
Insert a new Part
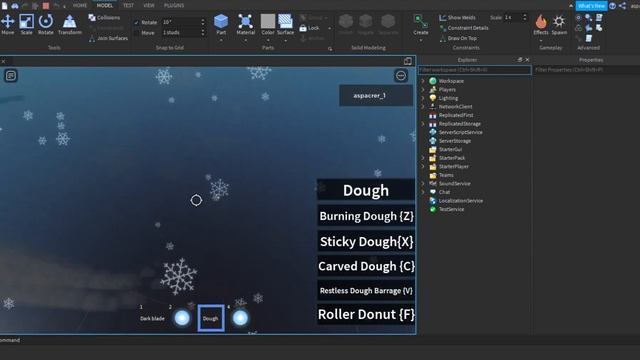click(x=221, y=24)
